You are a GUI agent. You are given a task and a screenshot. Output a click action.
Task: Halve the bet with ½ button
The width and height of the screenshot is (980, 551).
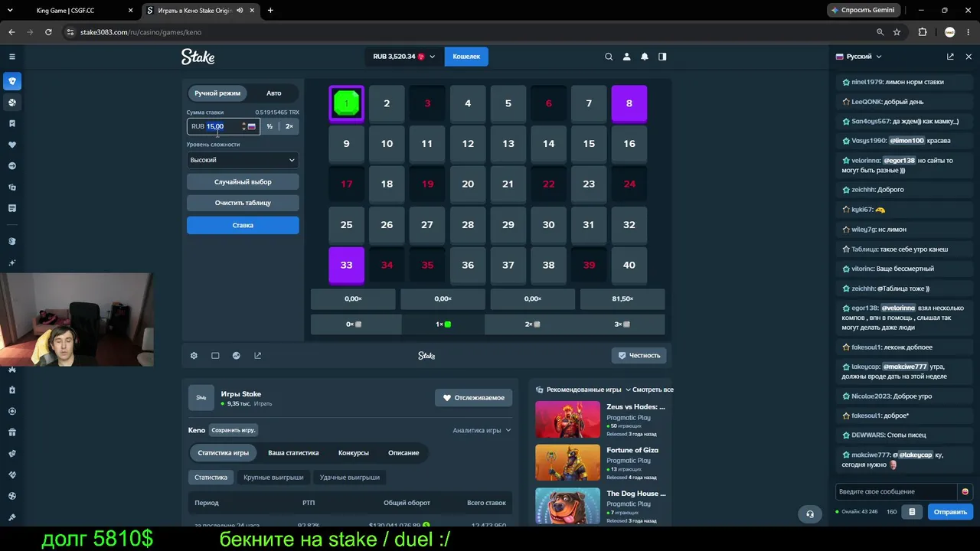(x=269, y=126)
